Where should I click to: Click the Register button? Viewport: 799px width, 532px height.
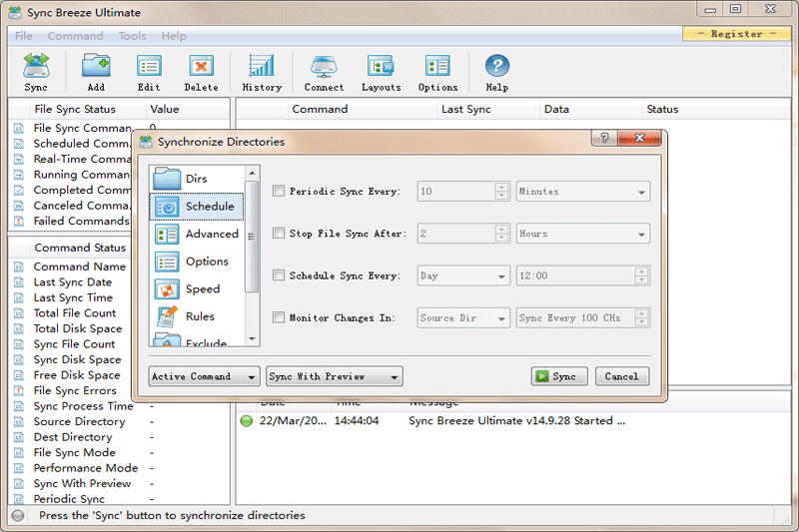[x=736, y=34]
